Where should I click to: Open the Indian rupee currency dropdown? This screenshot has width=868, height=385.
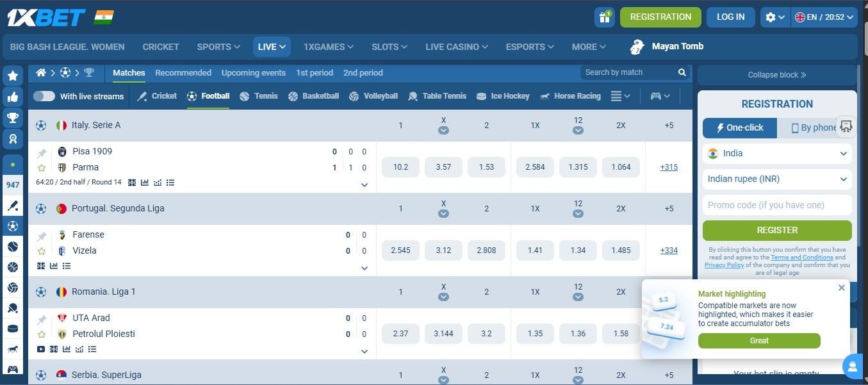click(x=776, y=179)
